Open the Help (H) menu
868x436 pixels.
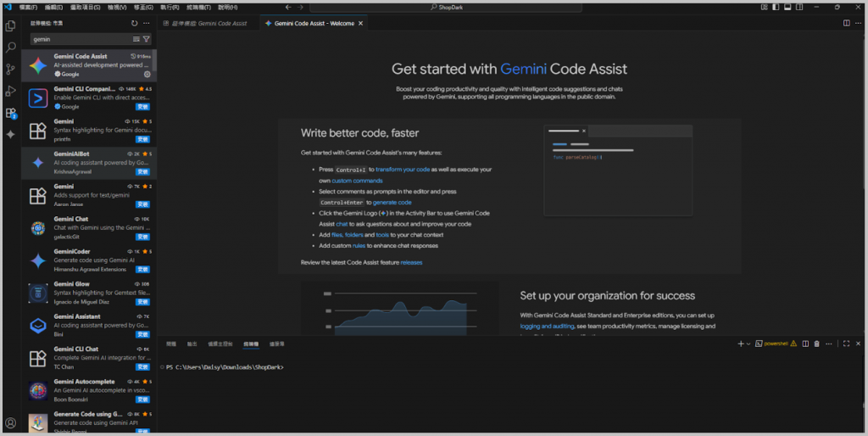click(227, 7)
